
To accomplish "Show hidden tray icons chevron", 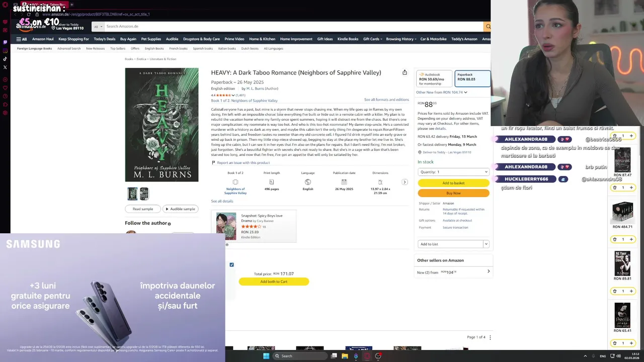I will [x=585, y=356].
